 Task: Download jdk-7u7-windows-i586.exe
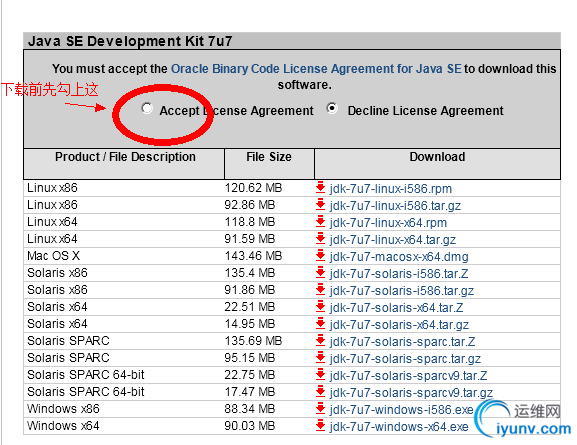tap(401, 410)
